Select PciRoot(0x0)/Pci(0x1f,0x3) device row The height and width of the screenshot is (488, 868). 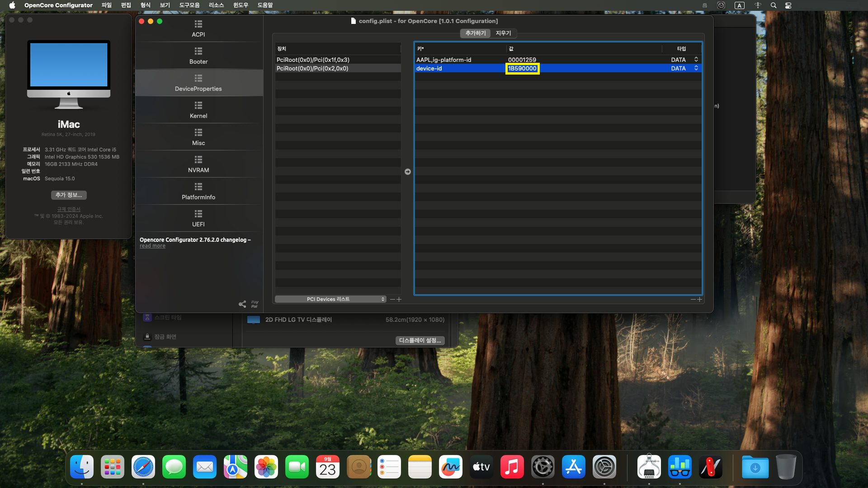338,60
